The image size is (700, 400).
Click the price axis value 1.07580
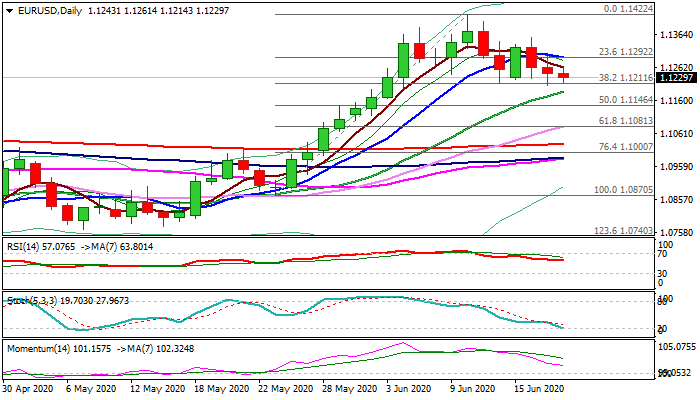click(677, 233)
